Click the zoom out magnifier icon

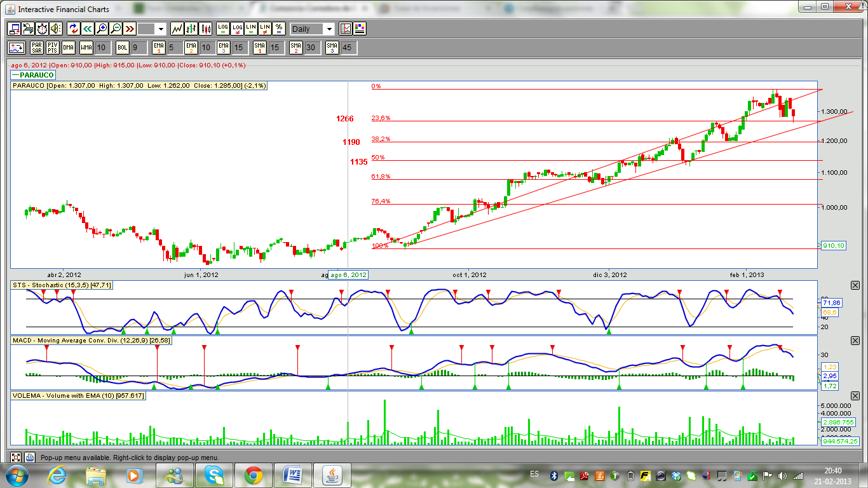[116, 29]
